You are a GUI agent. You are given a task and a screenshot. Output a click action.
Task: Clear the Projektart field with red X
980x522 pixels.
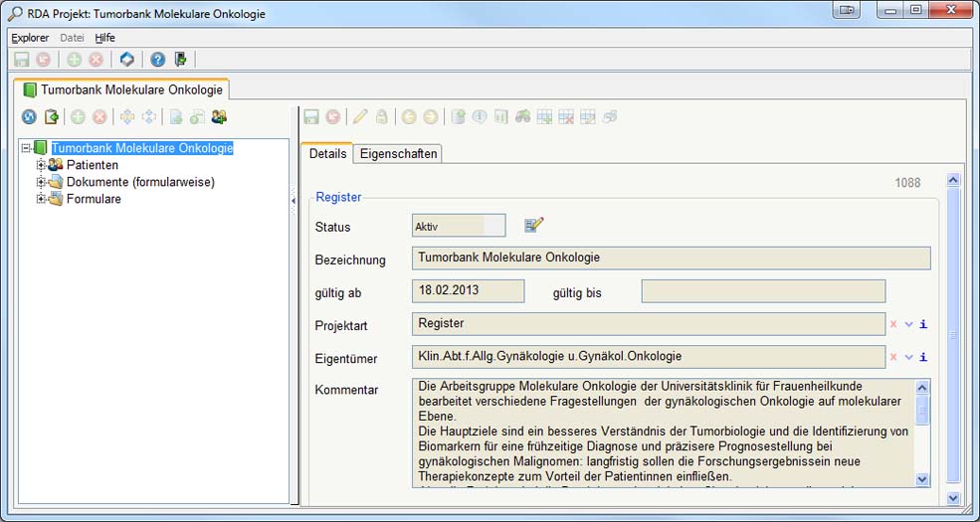[893, 324]
